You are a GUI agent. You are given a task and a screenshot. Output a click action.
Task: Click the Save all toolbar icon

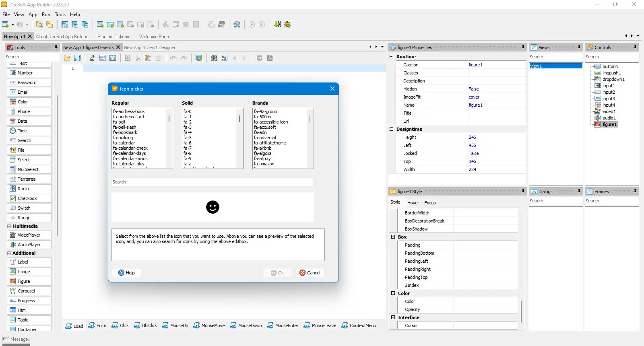85,25
